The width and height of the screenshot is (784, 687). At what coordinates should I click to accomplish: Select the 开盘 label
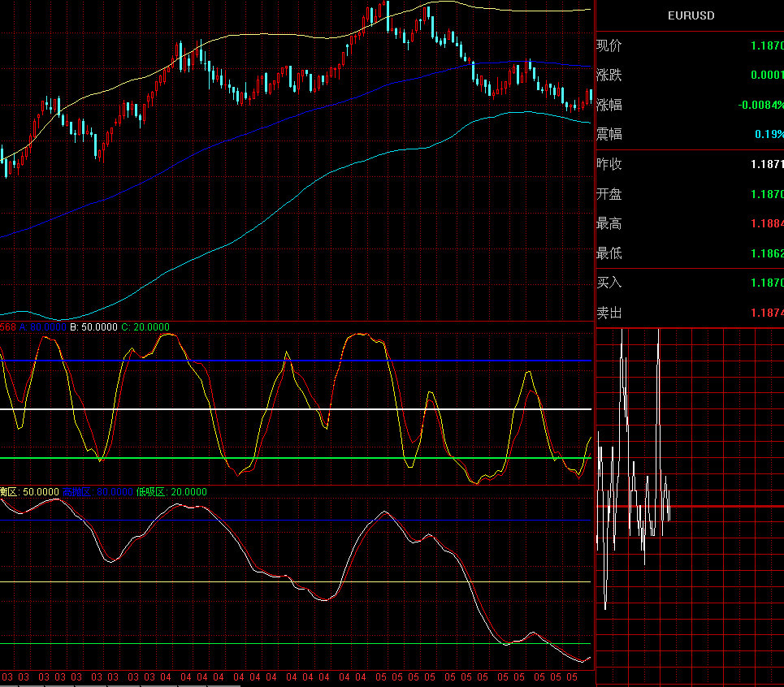coord(609,194)
